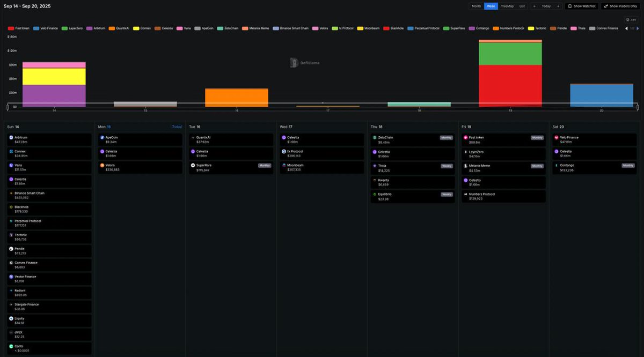This screenshot has height=357, width=644.
Task: Click the ZetaChain icon under Thu 18
Action: pyautogui.click(x=376, y=137)
